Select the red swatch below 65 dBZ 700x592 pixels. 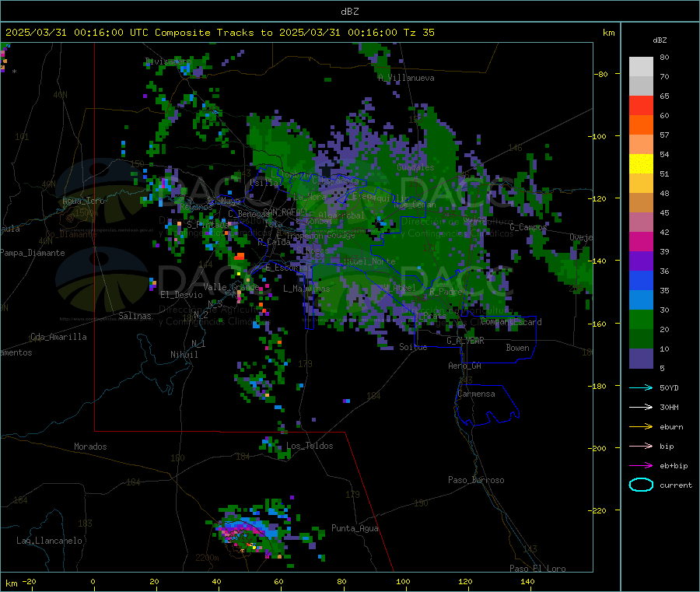point(641,105)
